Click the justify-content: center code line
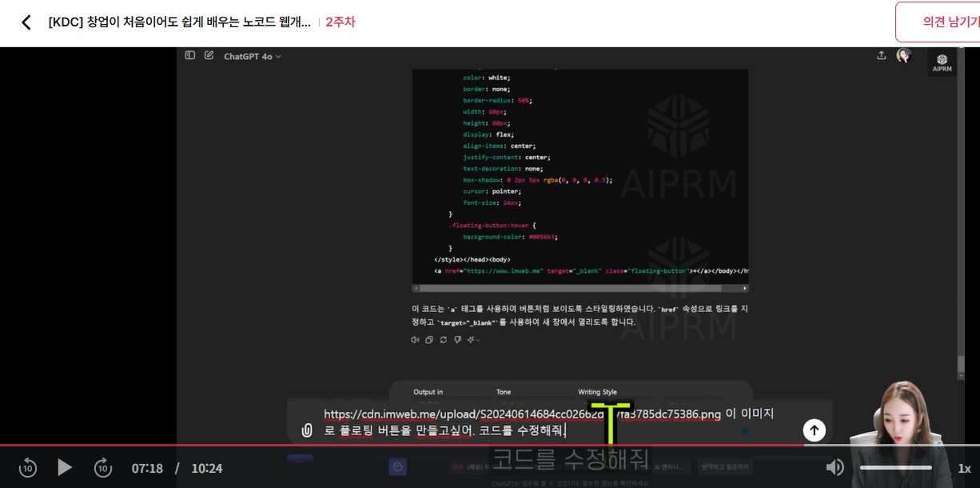This screenshot has width=980, height=488. pos(506,158)
